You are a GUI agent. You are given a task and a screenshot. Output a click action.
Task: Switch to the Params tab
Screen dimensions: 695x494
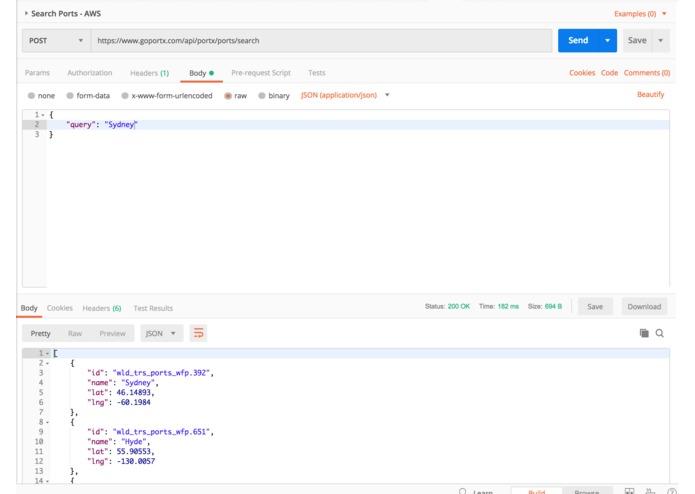click(37, 73)
